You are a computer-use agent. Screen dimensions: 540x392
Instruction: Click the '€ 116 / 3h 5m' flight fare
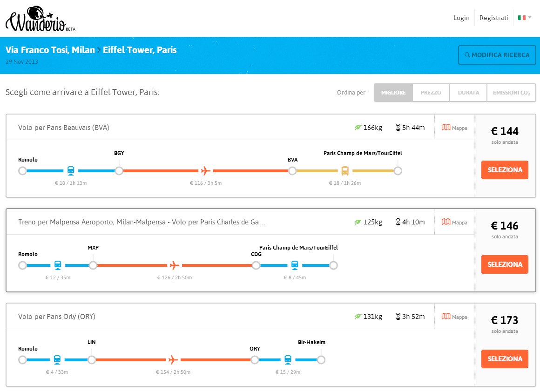(x=206, y=183)
